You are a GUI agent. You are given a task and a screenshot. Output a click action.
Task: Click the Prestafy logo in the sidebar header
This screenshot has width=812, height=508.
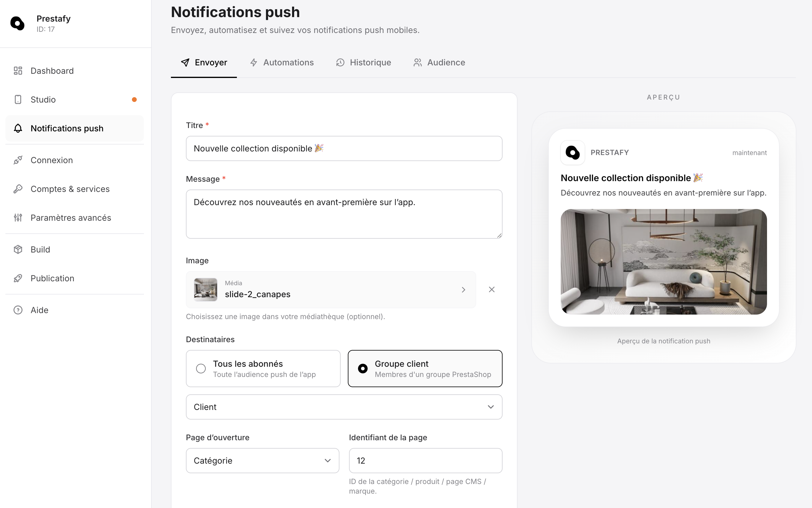pos(17,23)
